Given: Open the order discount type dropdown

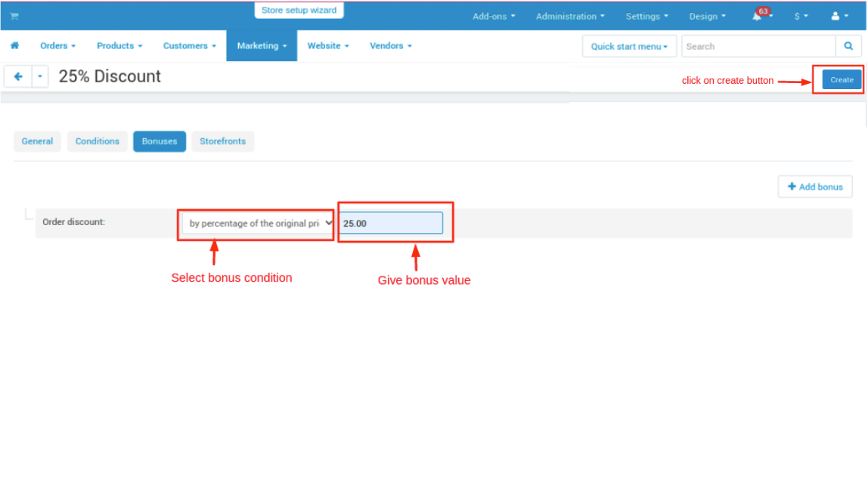Looking at the screenshot, I should (257, 224).
